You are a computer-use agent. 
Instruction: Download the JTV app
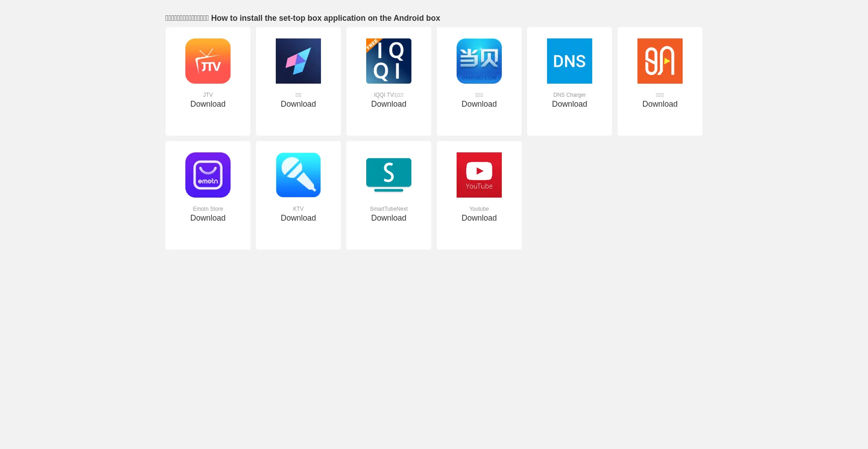(208, 104)
